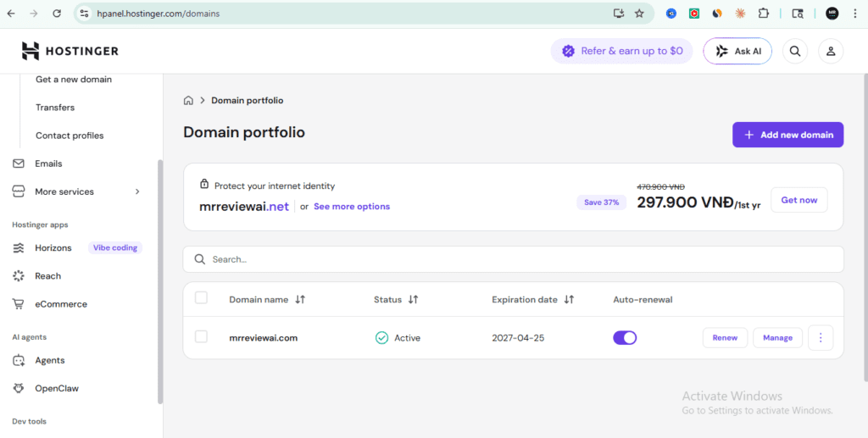Viewport: 868px width, 438px height.
Task: Go back with the browser back arrow
Action: (x=11, y=14)
